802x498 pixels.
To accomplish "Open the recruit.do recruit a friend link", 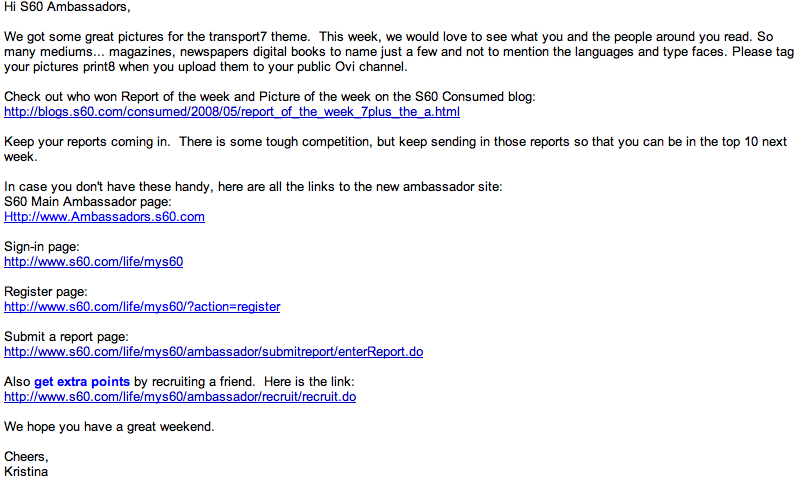I will pos(180,397).
